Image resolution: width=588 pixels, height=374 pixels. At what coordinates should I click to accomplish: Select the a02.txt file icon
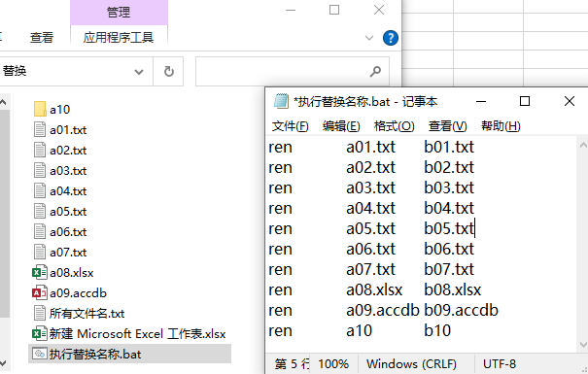(40, 150)
